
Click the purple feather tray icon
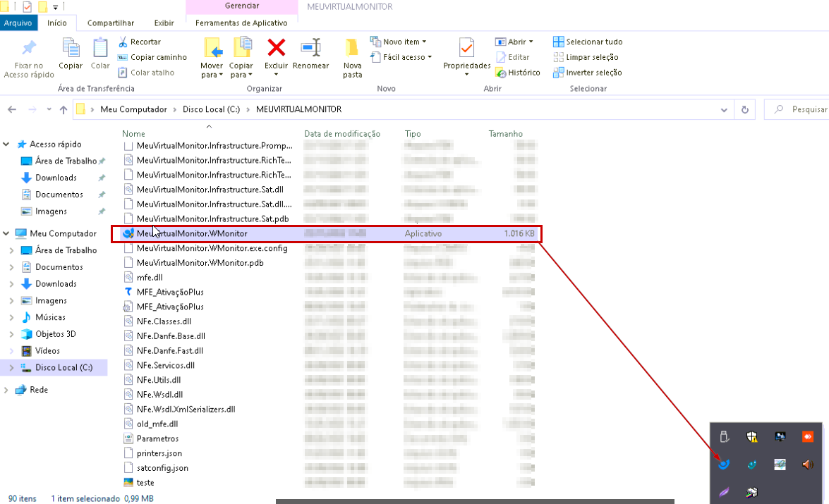point(724,493)
